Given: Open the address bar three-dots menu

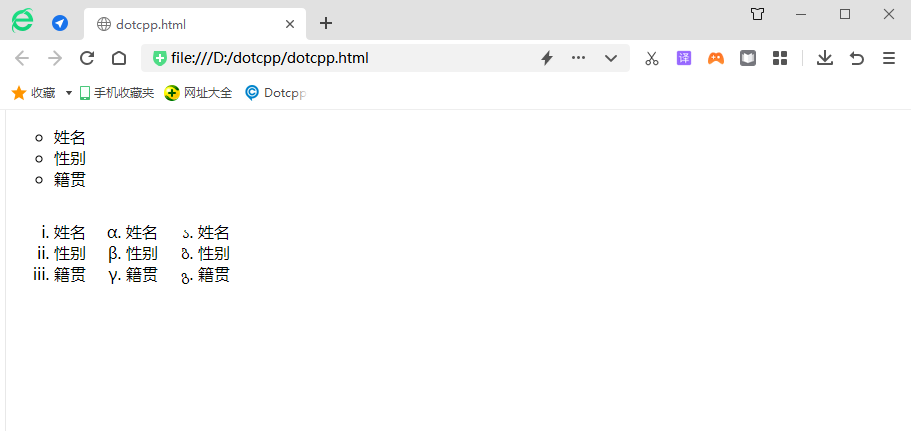Looking at the screenshot, I should pyautogui.click(x=578, y=58).
